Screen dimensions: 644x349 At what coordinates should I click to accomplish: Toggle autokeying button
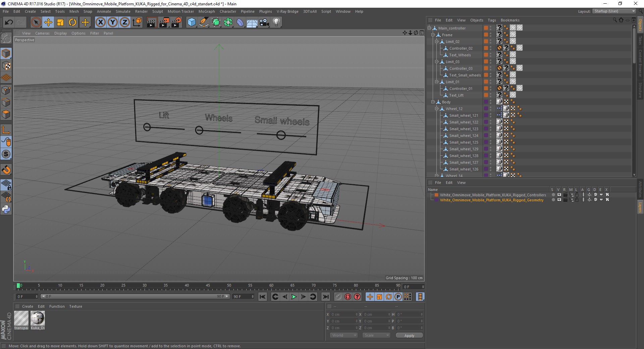pos(348,297)
